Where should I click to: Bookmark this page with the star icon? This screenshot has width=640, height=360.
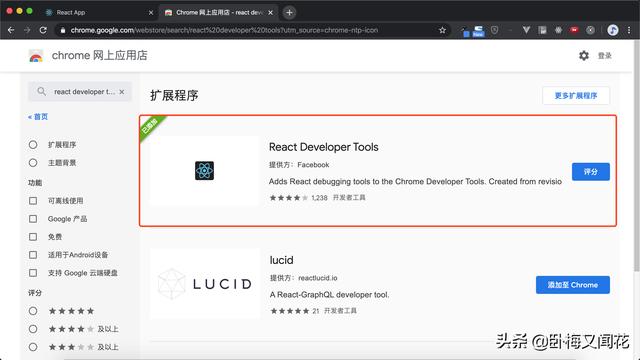click(442, 30)
